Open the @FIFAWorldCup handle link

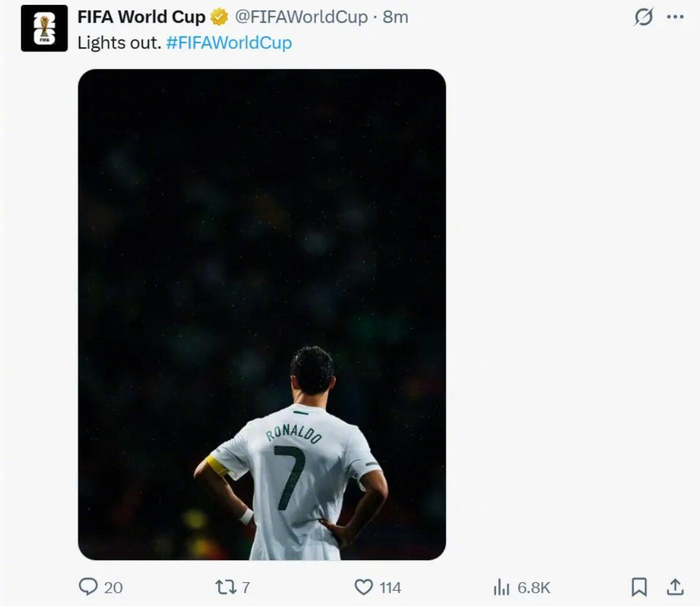coord(301,17)
